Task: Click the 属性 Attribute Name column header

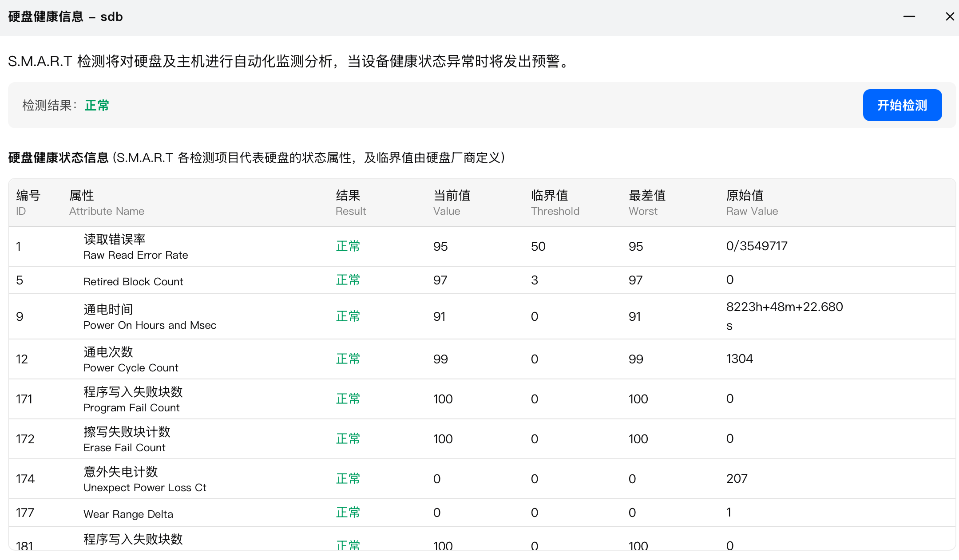Action: tap(106, 202)
